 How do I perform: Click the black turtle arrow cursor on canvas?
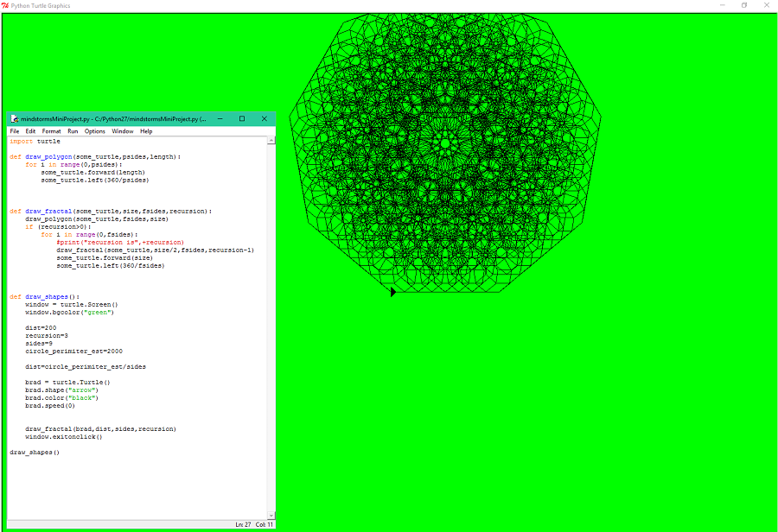pos(392,292)
